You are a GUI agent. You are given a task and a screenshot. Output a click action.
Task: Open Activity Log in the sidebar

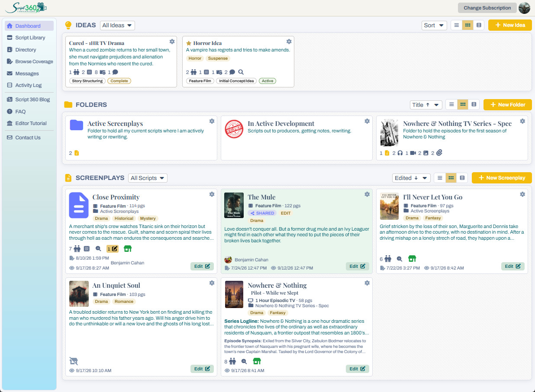pyautogui.click(x=29, y=85)
